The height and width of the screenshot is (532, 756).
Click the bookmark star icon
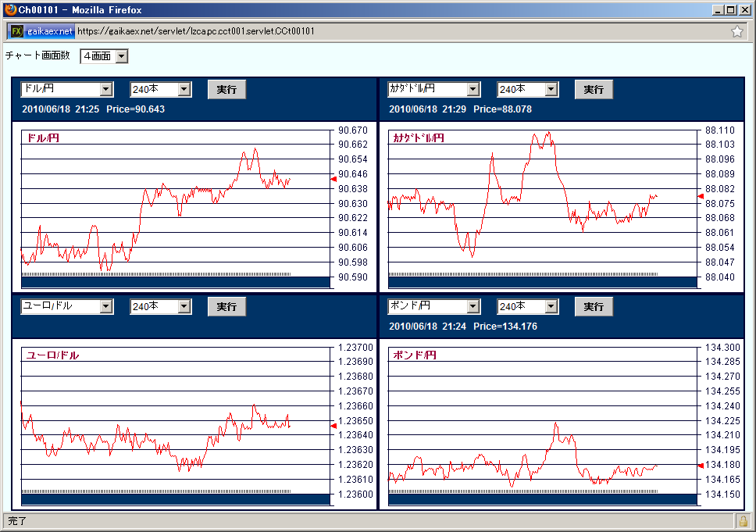tap(736, 31)
